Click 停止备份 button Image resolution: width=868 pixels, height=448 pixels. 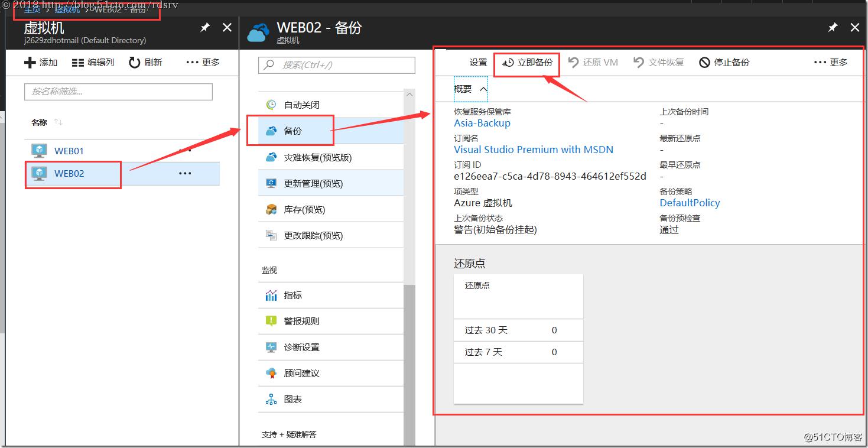click(724, 63)
